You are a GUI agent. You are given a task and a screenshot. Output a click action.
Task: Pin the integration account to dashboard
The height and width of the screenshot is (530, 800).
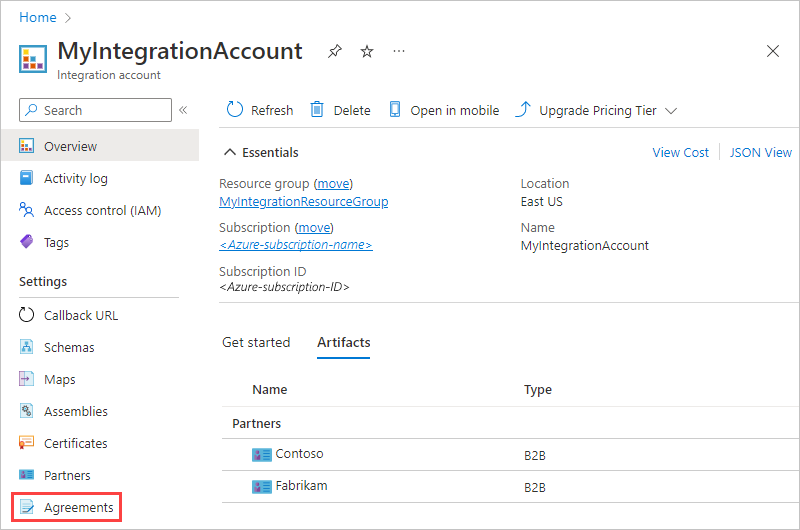pos(335,51)
